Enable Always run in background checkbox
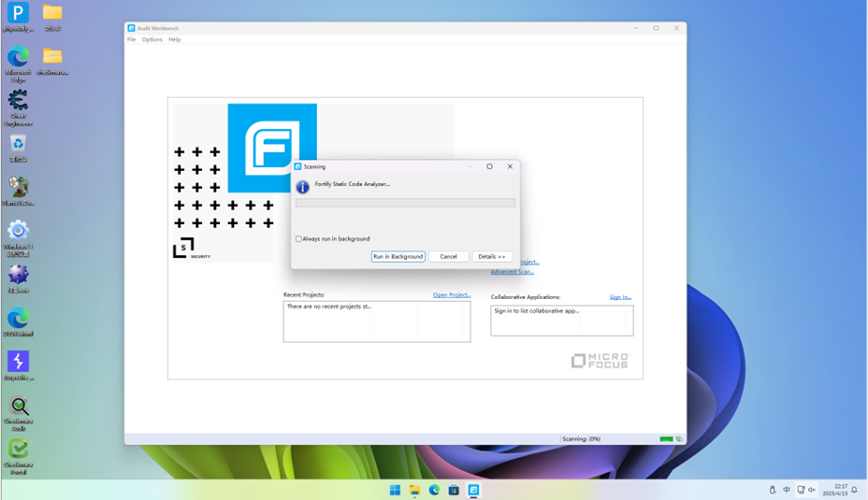This screenshot has height=500, width=868. point(298,239)
